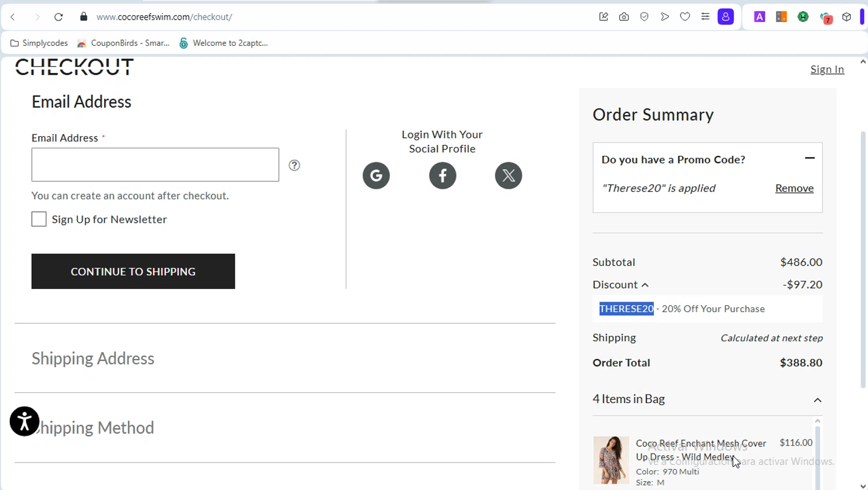868x490 pixels.
Task: Click the Order Total amount $388.80
Action: click(801, 363)
